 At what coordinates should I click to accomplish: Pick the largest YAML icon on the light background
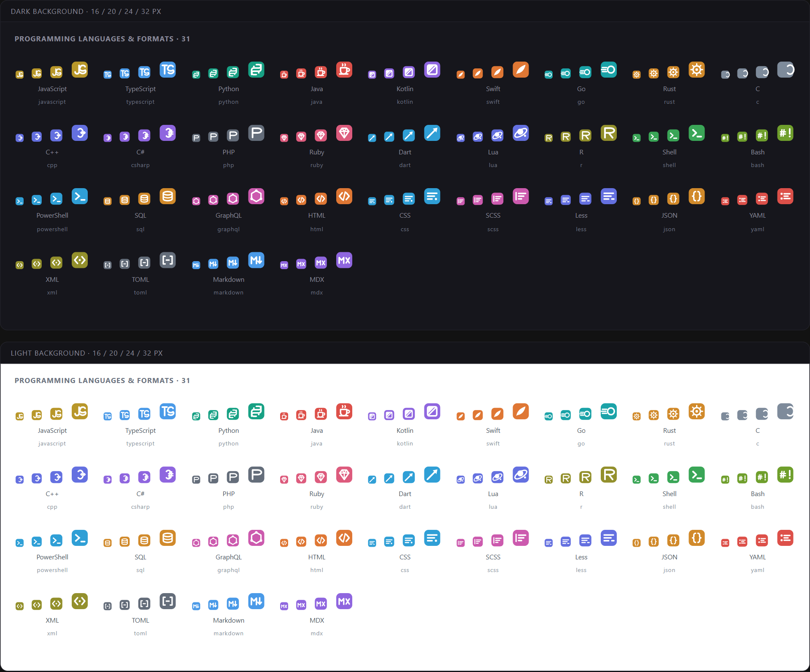[x=785, y=538]
